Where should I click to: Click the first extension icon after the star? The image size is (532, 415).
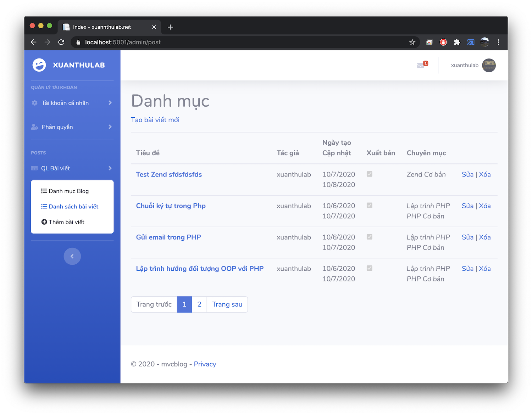[x=430, y=42]
